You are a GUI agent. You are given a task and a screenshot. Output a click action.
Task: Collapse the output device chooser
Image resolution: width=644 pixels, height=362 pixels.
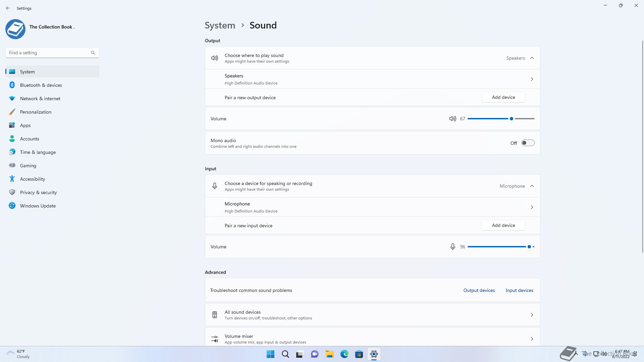[532, 58]
